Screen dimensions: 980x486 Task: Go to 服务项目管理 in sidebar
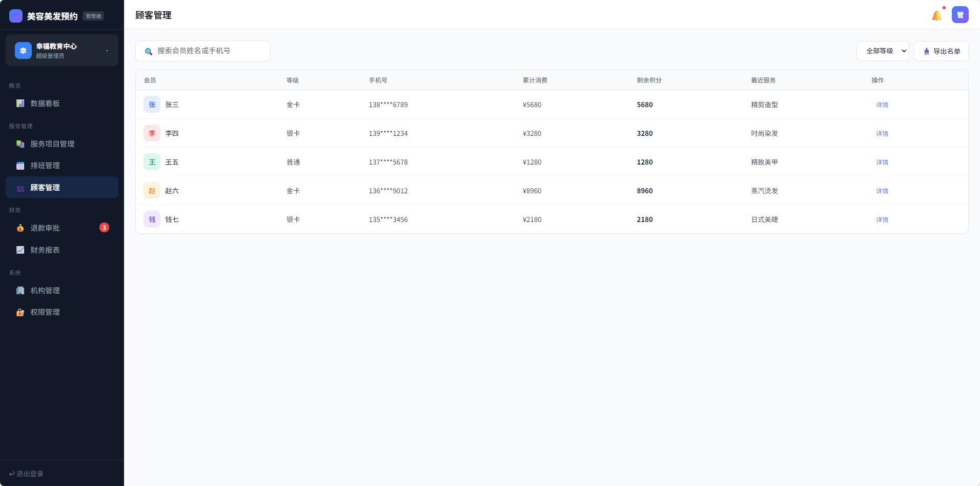[52, 144]
